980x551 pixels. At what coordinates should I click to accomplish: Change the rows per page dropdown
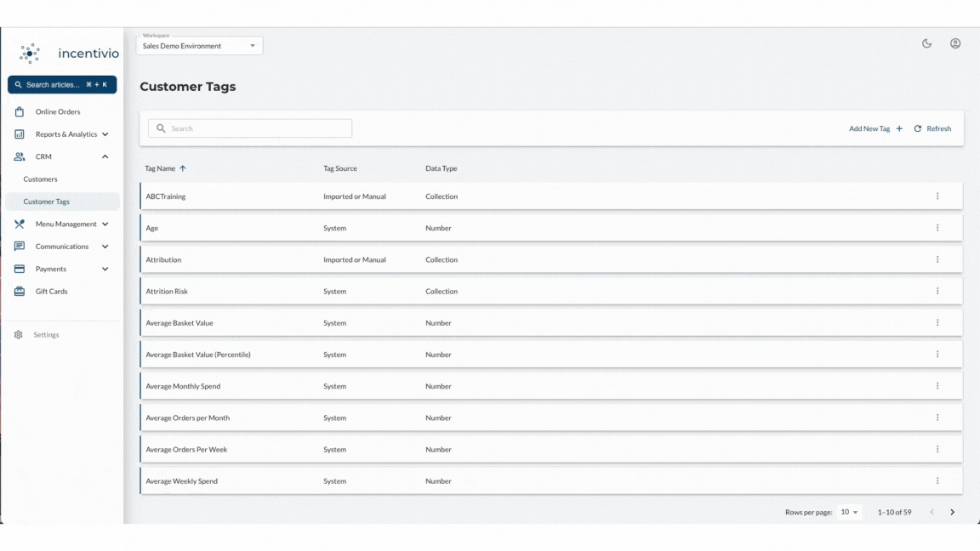(x=849, y=512)
